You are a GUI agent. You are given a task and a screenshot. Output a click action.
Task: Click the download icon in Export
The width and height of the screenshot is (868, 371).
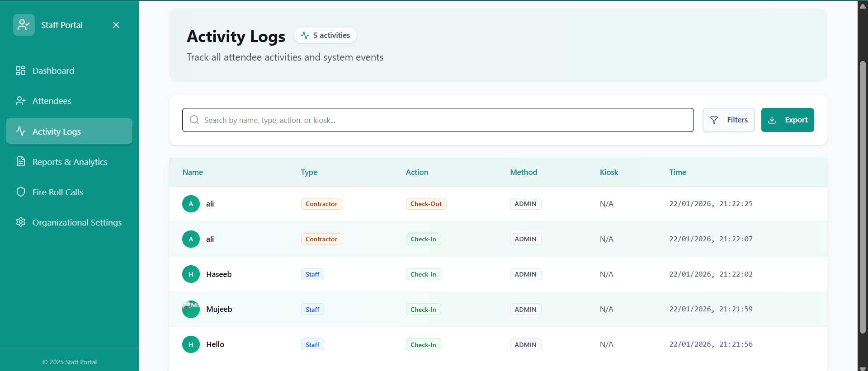pyautogui.click(x=772, y=120)
